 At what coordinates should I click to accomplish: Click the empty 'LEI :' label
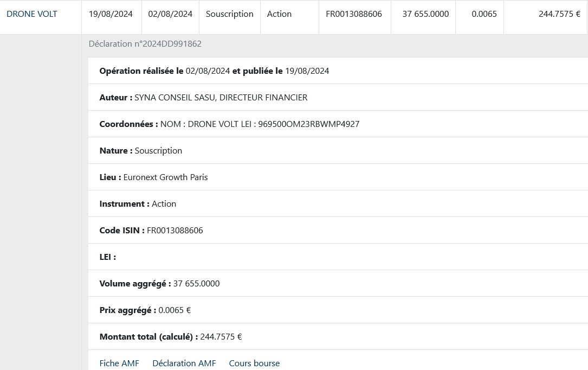click(108, 257)
